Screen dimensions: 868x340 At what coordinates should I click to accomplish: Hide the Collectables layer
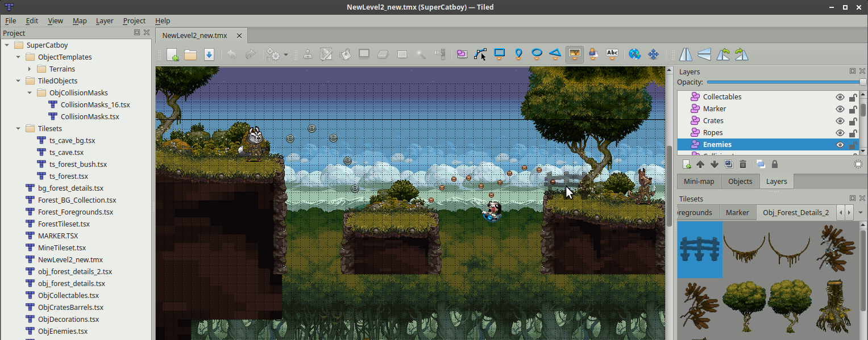coord(840,96)
